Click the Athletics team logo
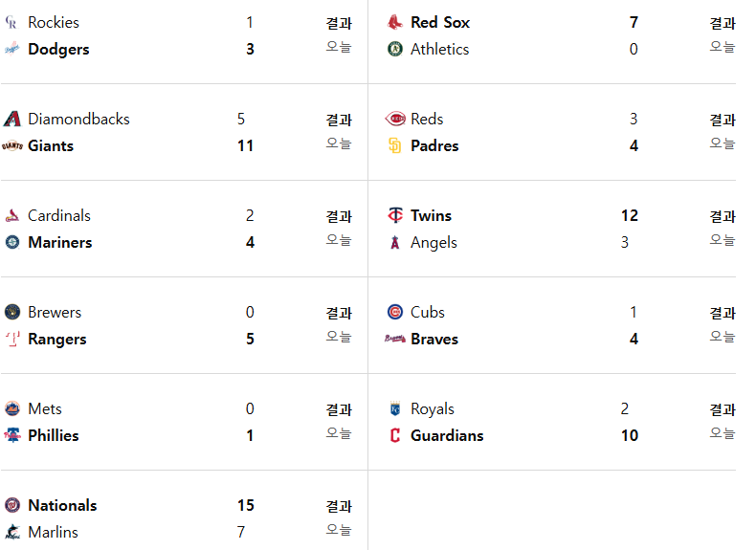The height and width of the screenshot is (550, 756). pyautogui.click(x=395, y=49)
